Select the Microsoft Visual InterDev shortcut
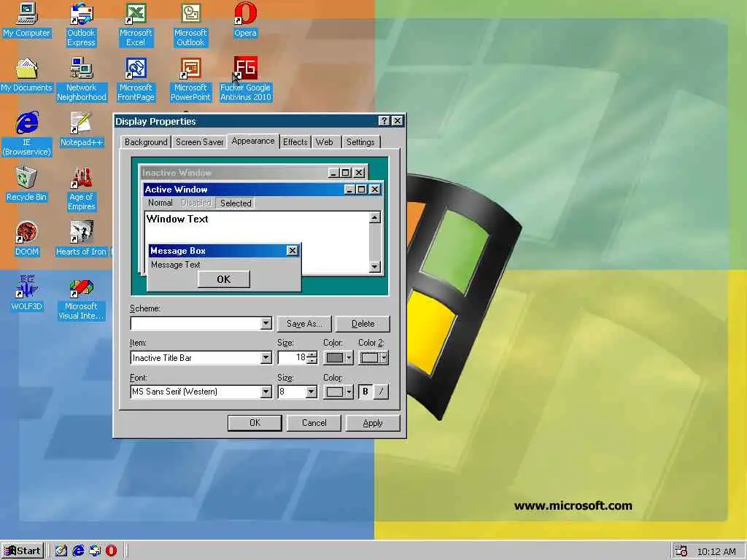Viewport: 747px width, 560px height. click(x=81, y=298)
